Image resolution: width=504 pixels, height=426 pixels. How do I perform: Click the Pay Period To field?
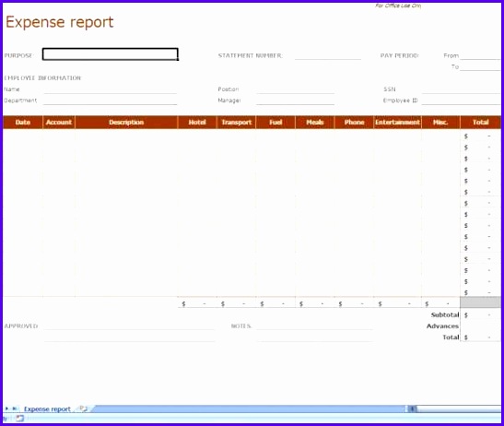(x=480, y=66)
